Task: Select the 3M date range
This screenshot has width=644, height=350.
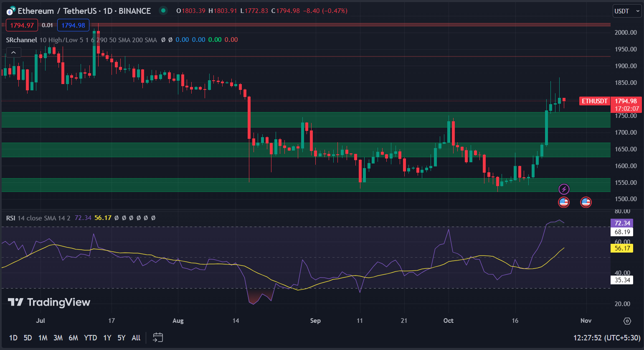Action: click(58, 337)
